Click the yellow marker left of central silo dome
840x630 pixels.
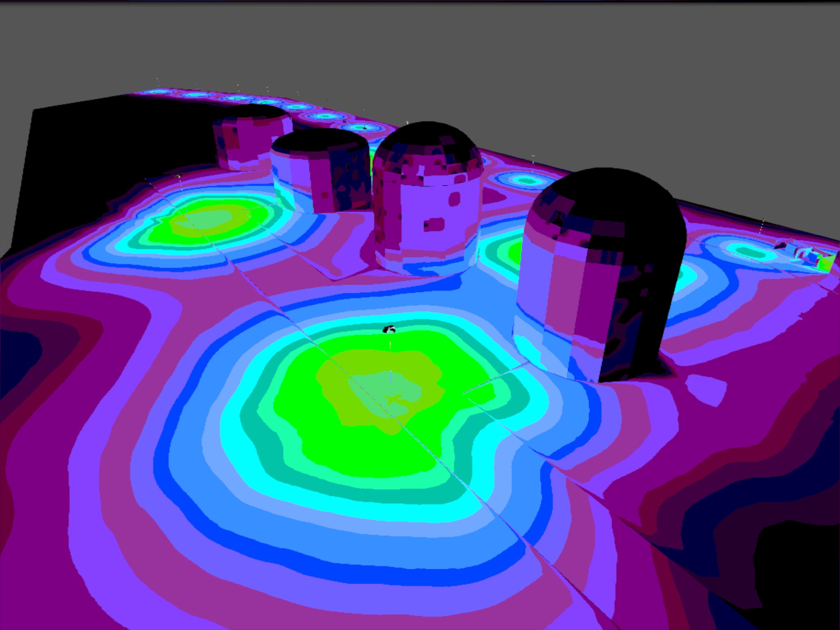point(407,122)
